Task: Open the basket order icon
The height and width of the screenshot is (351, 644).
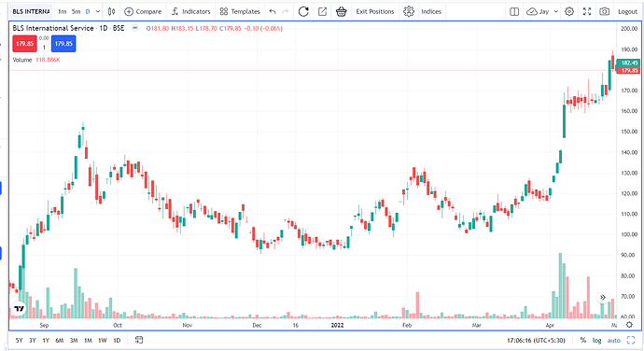Action: 341,11
